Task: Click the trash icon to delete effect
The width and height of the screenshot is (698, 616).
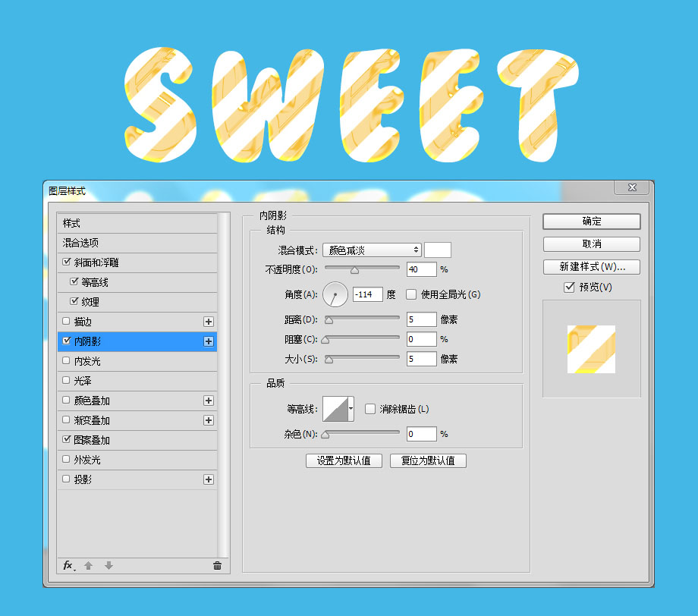Action: 216,565
